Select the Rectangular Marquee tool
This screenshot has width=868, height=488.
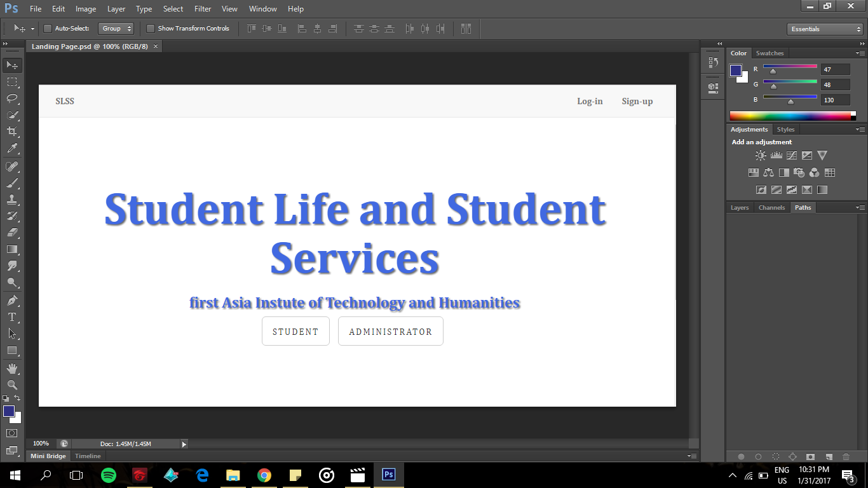(x=12, y=82)
